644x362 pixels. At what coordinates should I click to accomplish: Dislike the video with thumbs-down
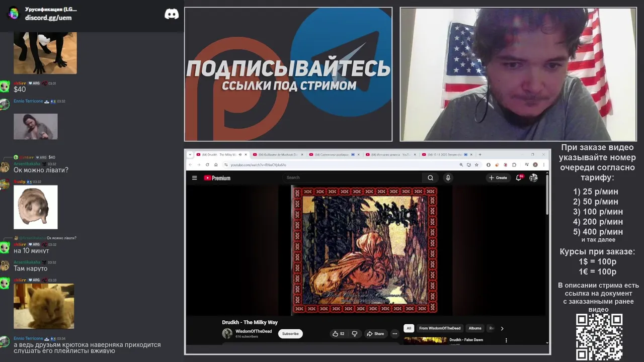pyautogui.click(x=354, y=333)
